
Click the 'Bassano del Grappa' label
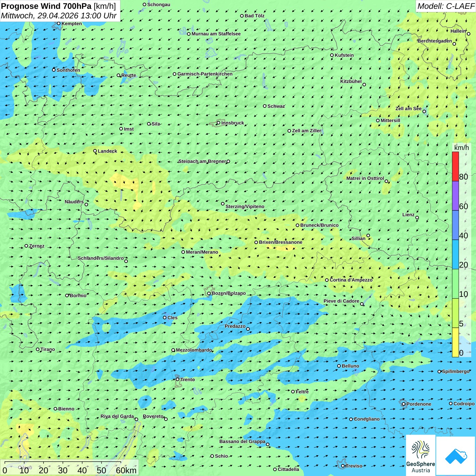click(x=242, y=441)
